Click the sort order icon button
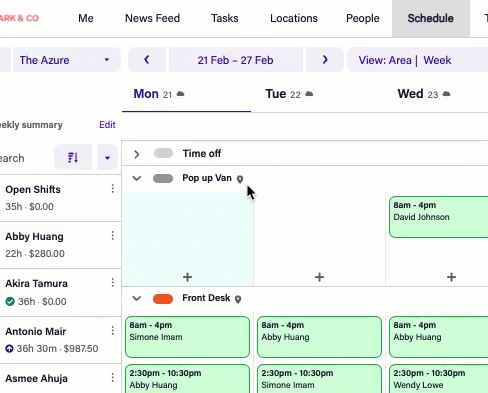 point(73,157)
